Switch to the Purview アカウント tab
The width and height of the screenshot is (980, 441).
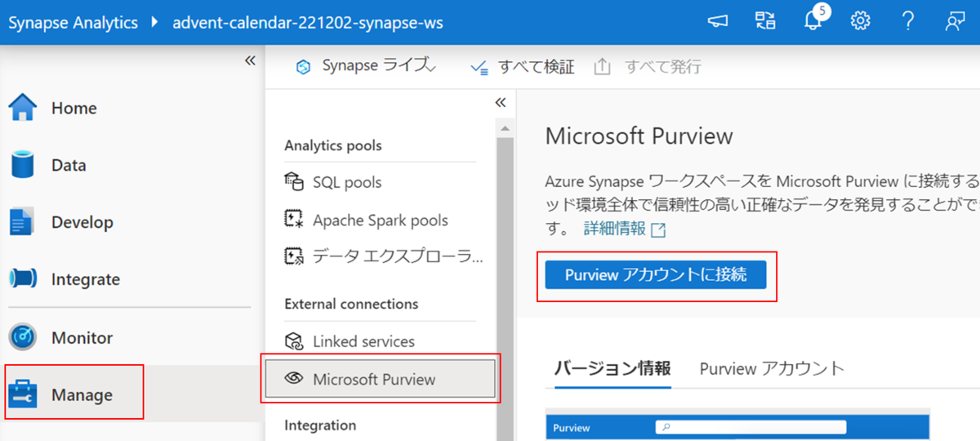tap(772, 368)
